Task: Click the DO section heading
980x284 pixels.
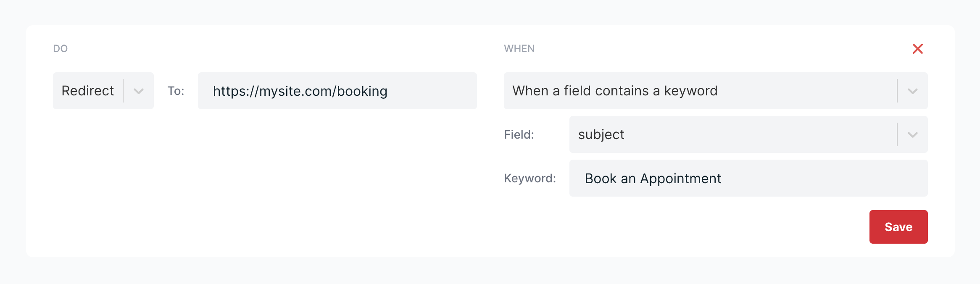Action: point(60,49)
